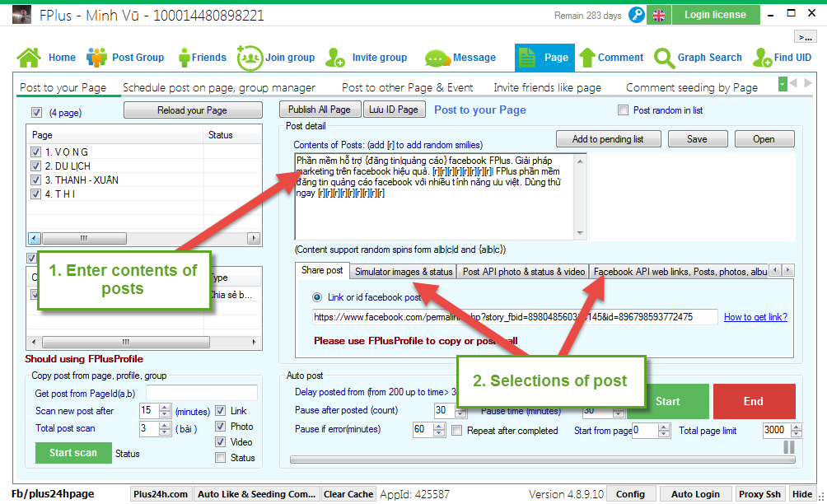Image resolution: width=827 pixels, height=504 pixels.
Task: Open Schedule post on page subtab
Action: tap(219, 87)
